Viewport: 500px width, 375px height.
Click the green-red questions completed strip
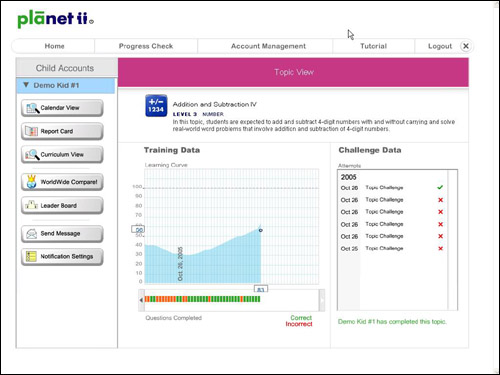pyautogui.click(x=202, y=299)
